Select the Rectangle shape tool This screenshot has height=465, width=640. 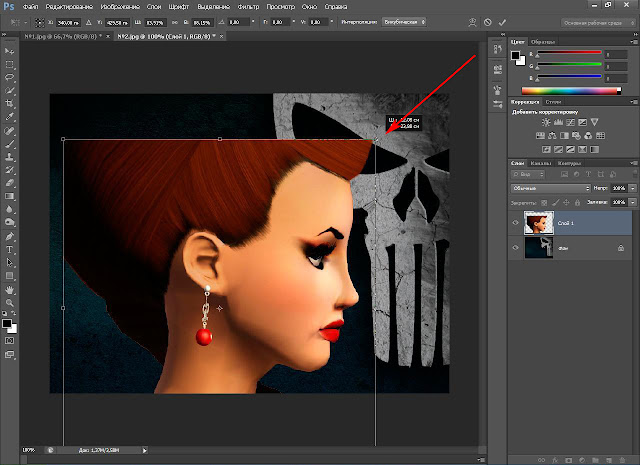pyautogui.click(x=9, y=276)
